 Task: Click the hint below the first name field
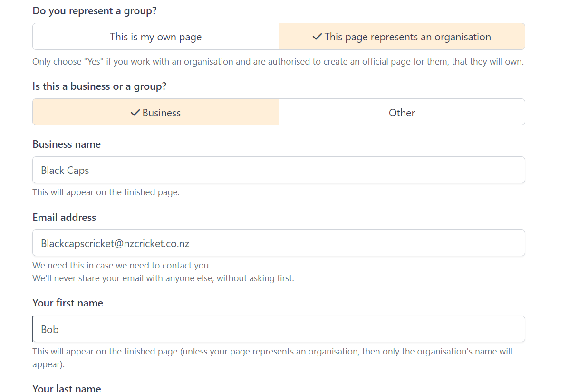click(x=272, y=357)
